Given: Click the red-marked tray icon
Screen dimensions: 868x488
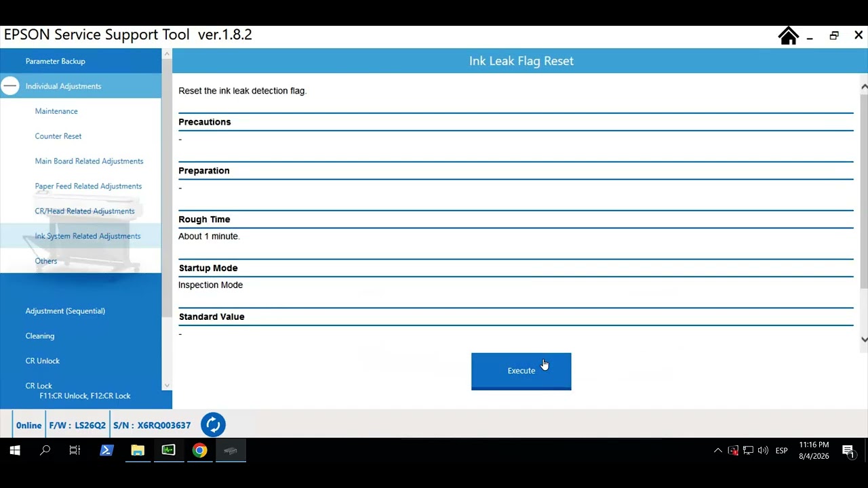Looking at the screenshot, I should tap(733, 451).
